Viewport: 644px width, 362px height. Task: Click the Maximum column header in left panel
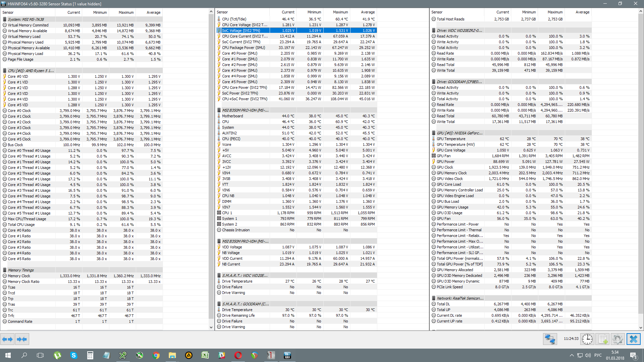(x=126, y=12)
